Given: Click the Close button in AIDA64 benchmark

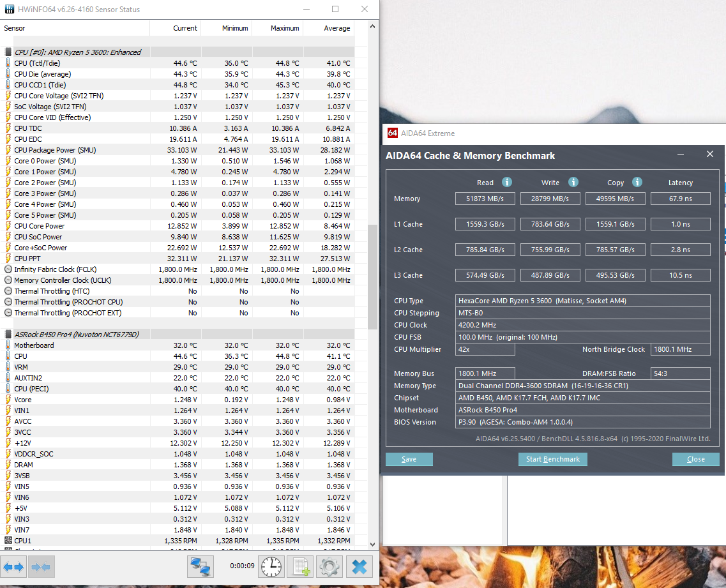Looking at the screenshot, I should click(x=695, y=459).
